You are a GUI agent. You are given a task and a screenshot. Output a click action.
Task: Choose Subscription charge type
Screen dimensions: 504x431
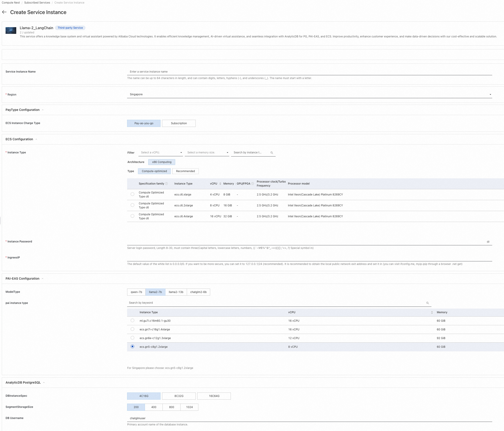pyautogui.click(x=179, y=123)
